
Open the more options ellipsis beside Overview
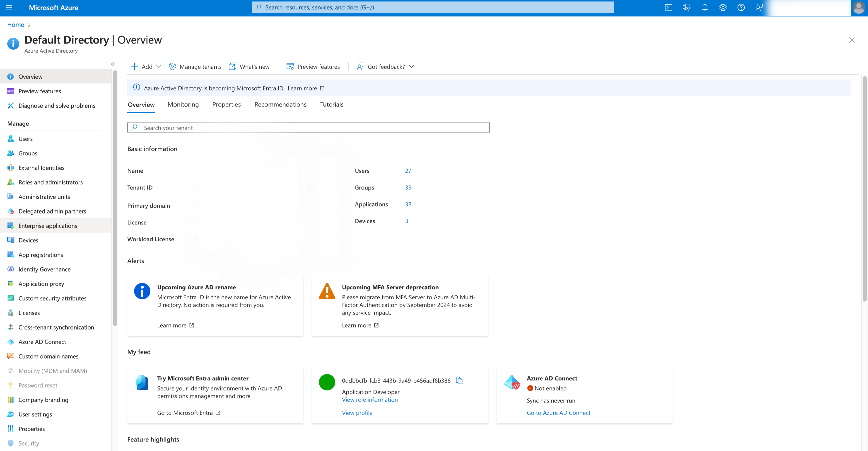pos(176,40)
